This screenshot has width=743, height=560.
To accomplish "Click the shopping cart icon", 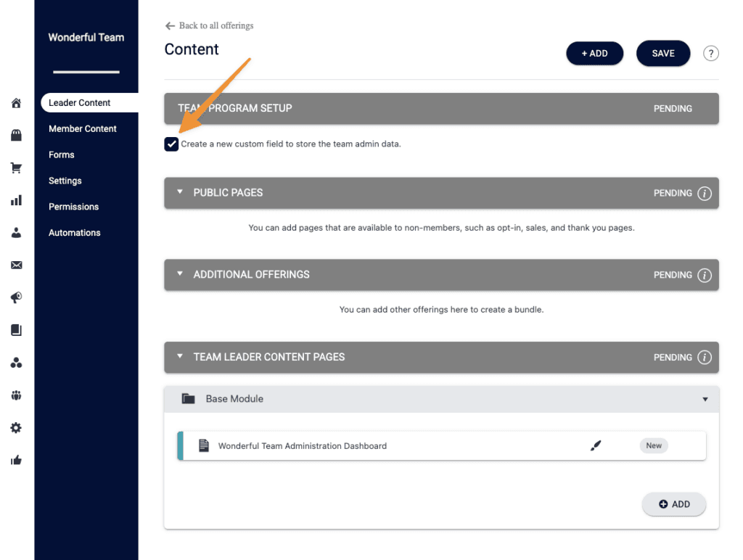I will (x=16, y=168).
